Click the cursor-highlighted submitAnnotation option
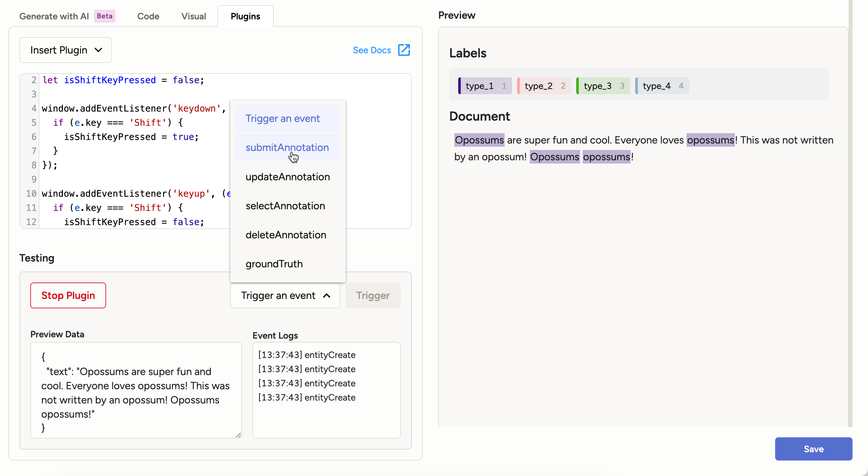Image resolution: width=868 pixels, height=476 pixels. [x=287, y=147]
